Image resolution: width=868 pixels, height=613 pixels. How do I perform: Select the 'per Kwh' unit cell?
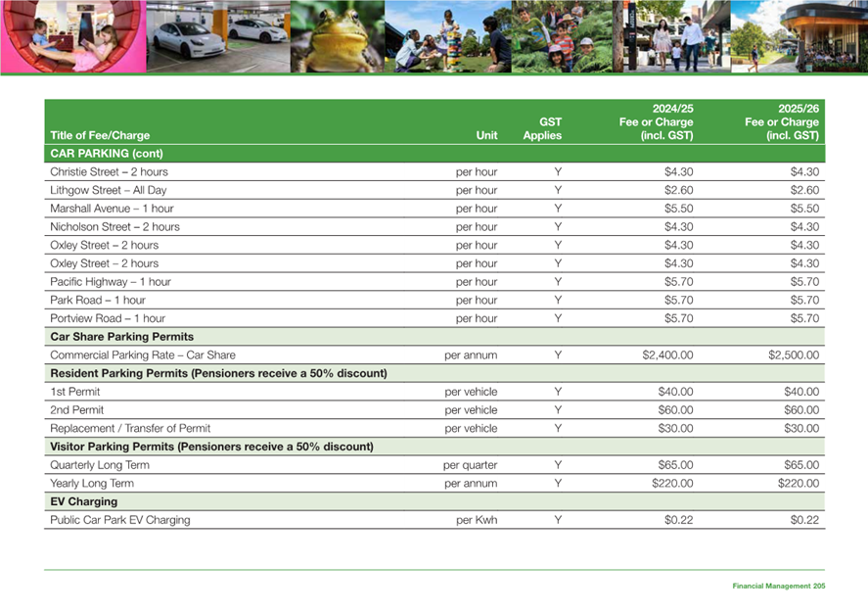(477, 520)
